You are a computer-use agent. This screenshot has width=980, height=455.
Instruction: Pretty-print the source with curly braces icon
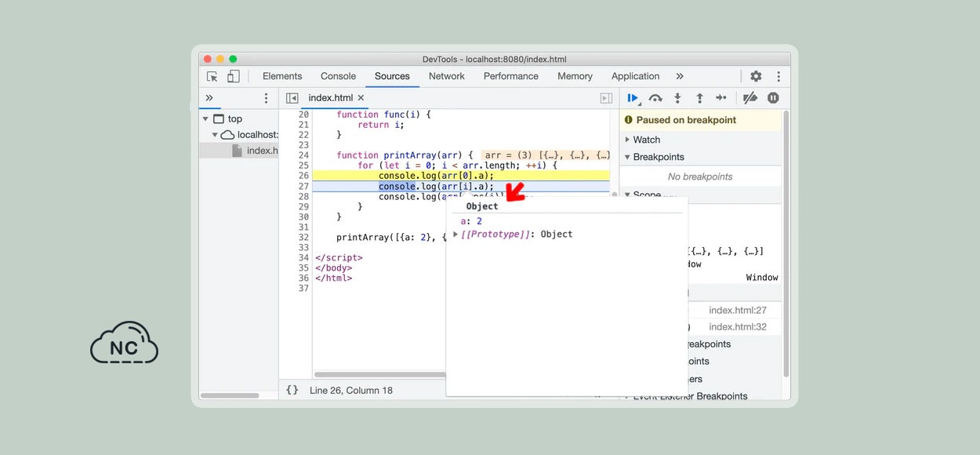point(292,390)
